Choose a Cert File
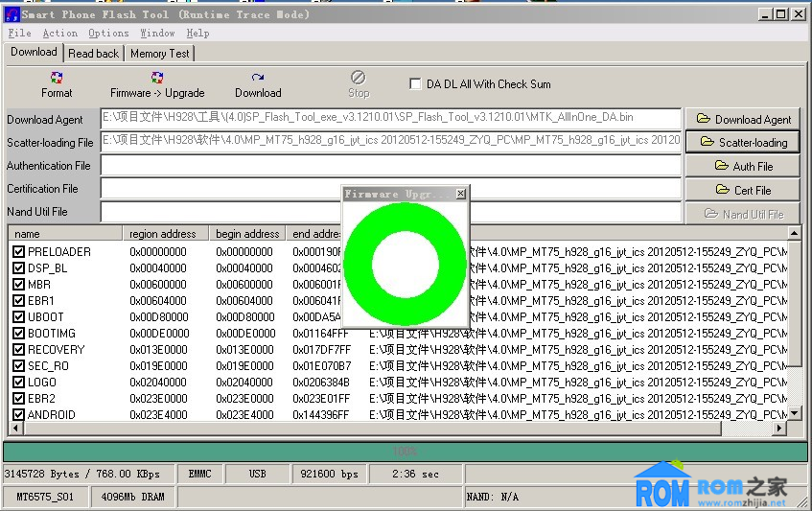The image size is (812, 511). coord(744,190)
